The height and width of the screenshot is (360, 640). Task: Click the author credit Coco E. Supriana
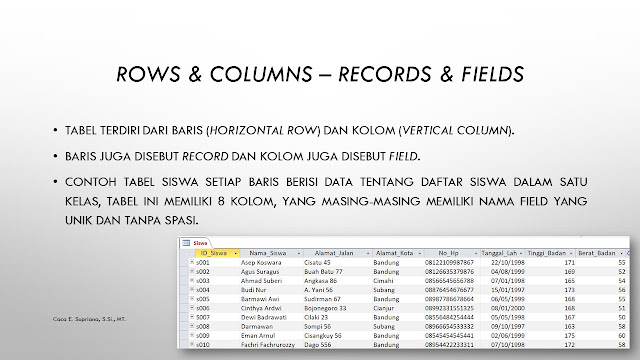pyautogui.click(x=89, y=319)
